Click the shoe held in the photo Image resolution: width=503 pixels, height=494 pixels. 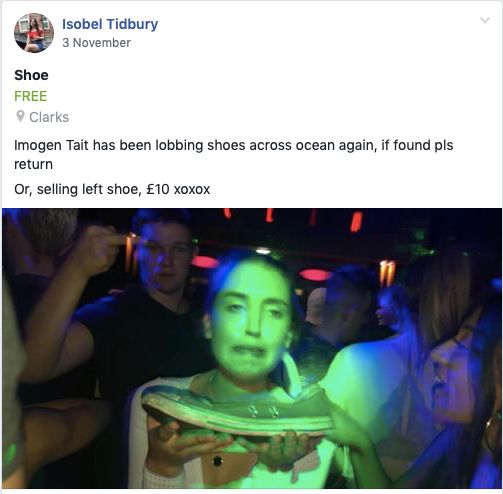(237, 412)
